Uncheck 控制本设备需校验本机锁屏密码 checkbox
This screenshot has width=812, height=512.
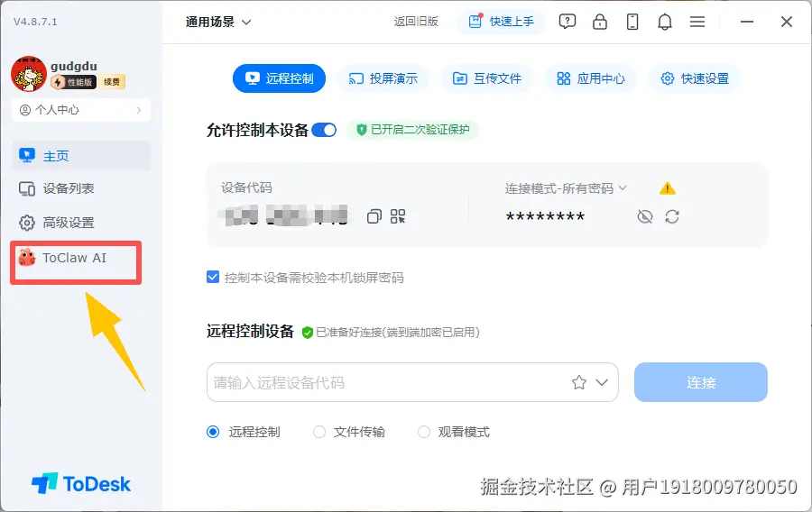[213, 278]
